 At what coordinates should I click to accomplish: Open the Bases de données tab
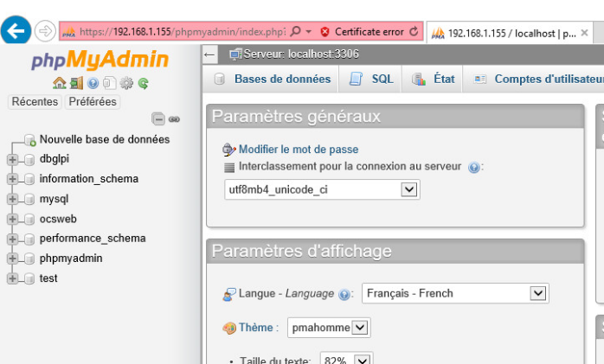(271, 80)
